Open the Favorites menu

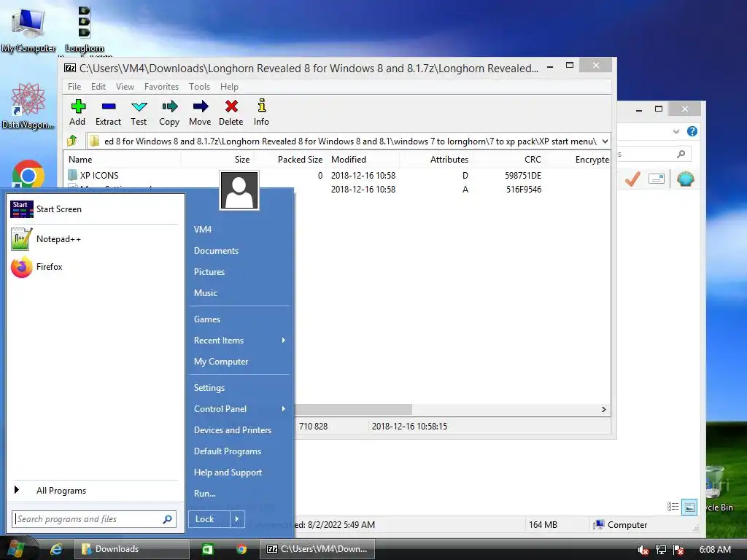click(x=161, y=87)
